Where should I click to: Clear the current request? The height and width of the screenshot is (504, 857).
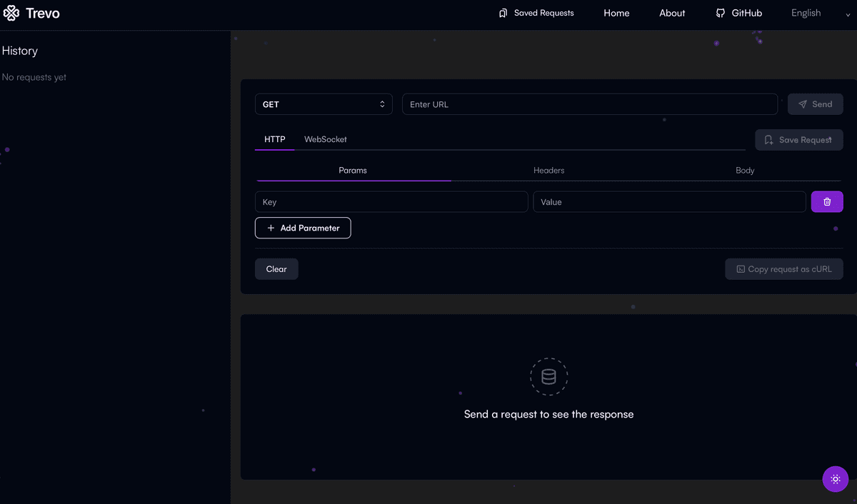click(276, 269)
